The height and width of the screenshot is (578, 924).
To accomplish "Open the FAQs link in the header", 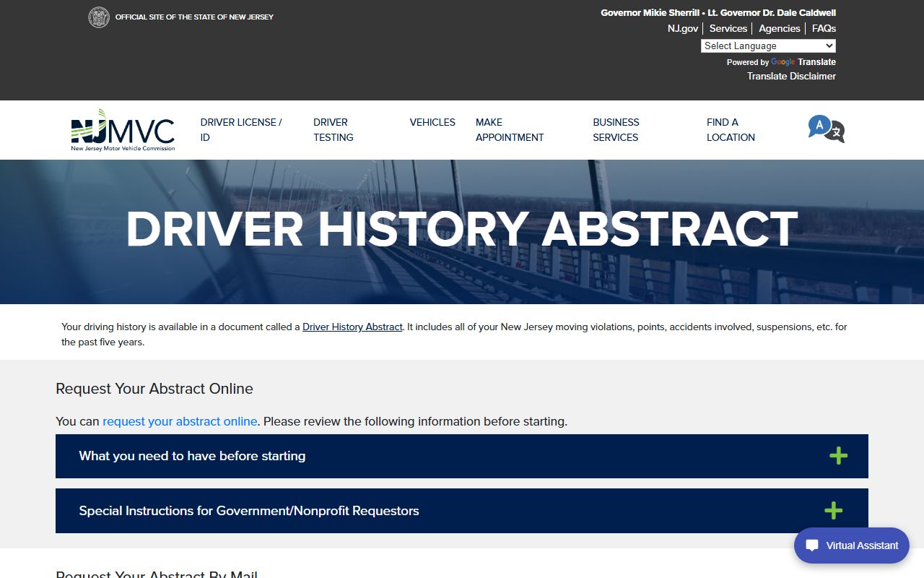I will [x=824, y=28].
